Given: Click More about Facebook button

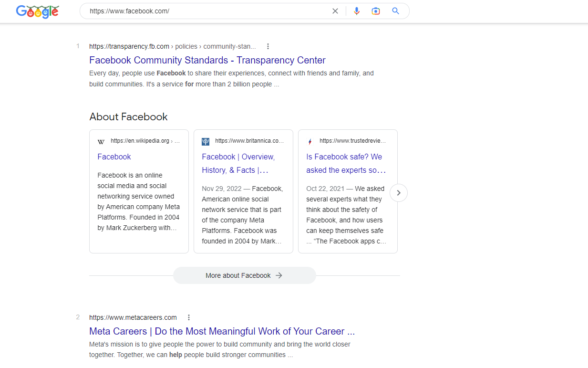Looking at the screenshot, I should (244, 275).
